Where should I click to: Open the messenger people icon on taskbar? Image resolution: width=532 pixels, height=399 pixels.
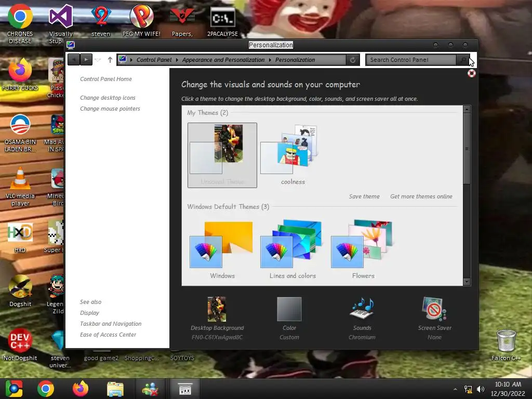tap(150, 389)
